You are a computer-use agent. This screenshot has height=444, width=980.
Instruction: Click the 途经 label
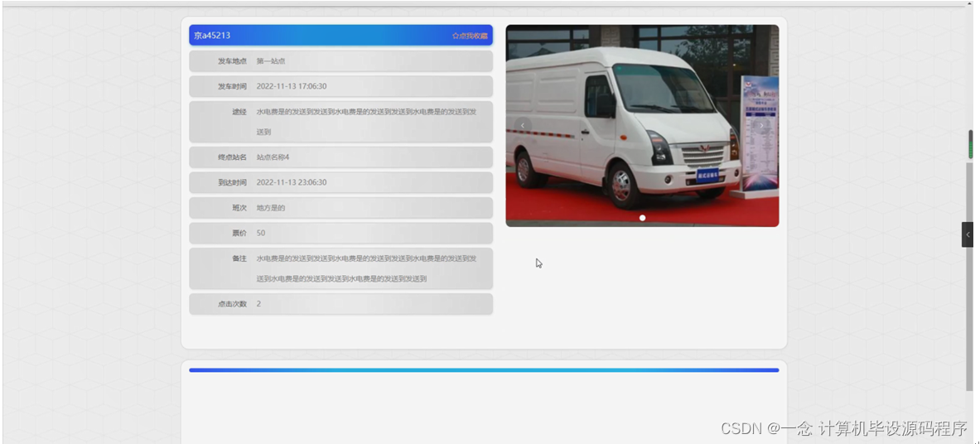pos(239,112)
